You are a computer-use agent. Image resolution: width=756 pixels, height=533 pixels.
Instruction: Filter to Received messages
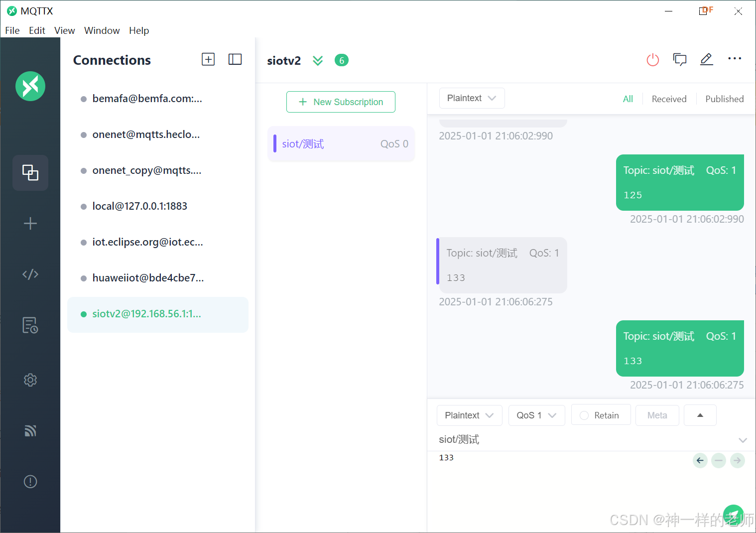669,99
